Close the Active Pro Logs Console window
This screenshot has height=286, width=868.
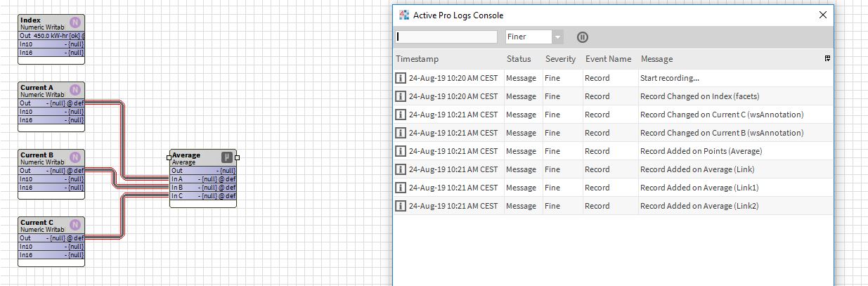coord(823,15)
